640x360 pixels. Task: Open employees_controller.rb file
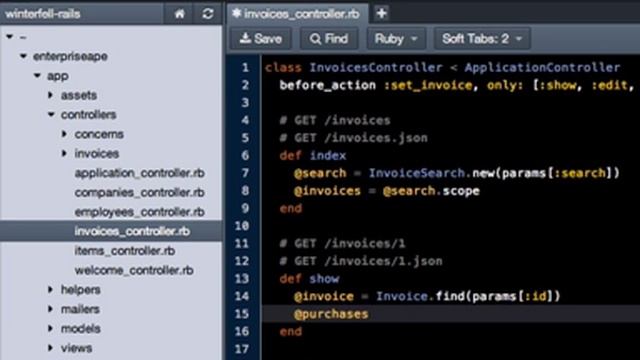pyautogui.click(x=140, y=212)
